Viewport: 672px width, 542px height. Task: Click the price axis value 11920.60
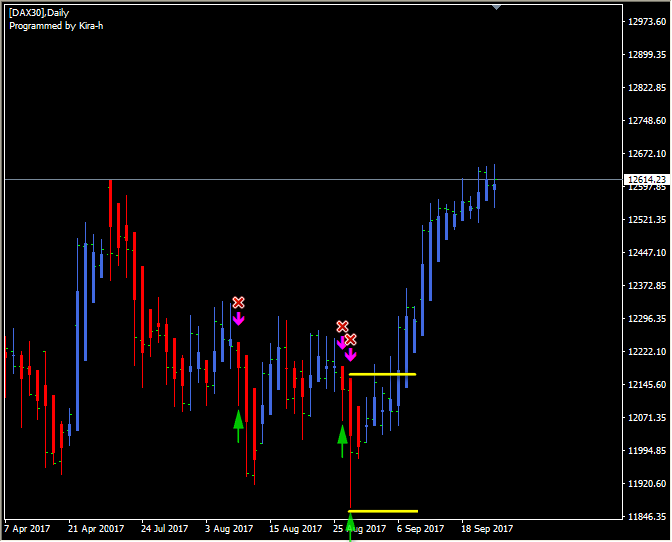[x=647, y=484]
